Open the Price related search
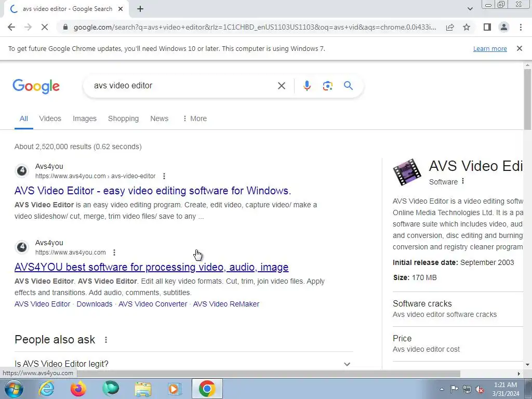The height and width of the screenshot is (399, 532). 458,343
